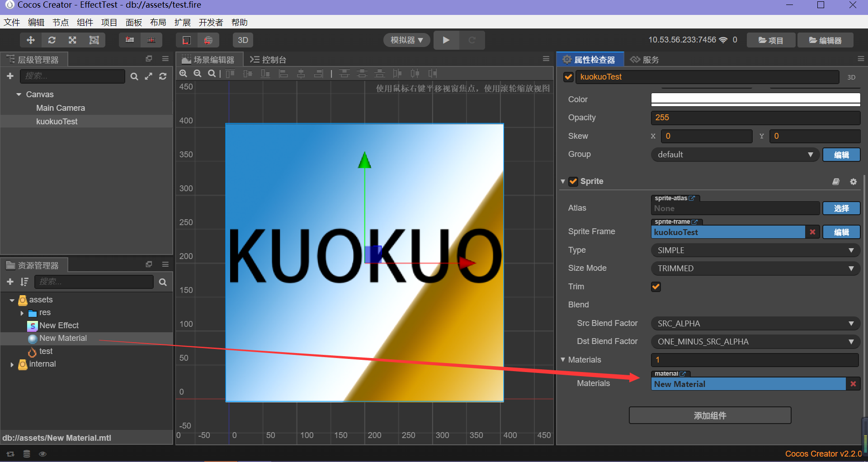The image size is (868, 462).
Task: Collapse the assets folder
Action: (x=12, y=300)
